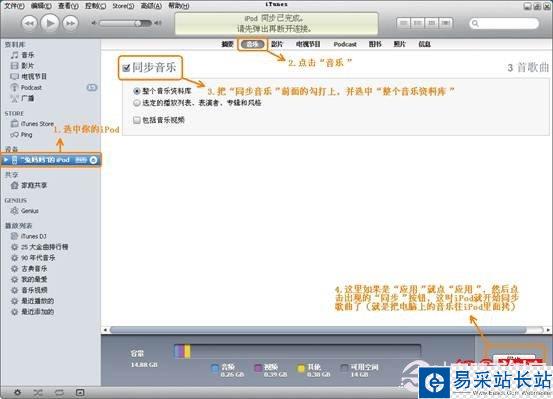Screen dimensions: 553x399
Task: Switch to the 摘要 tab
Action: click(x=227, y=44)
